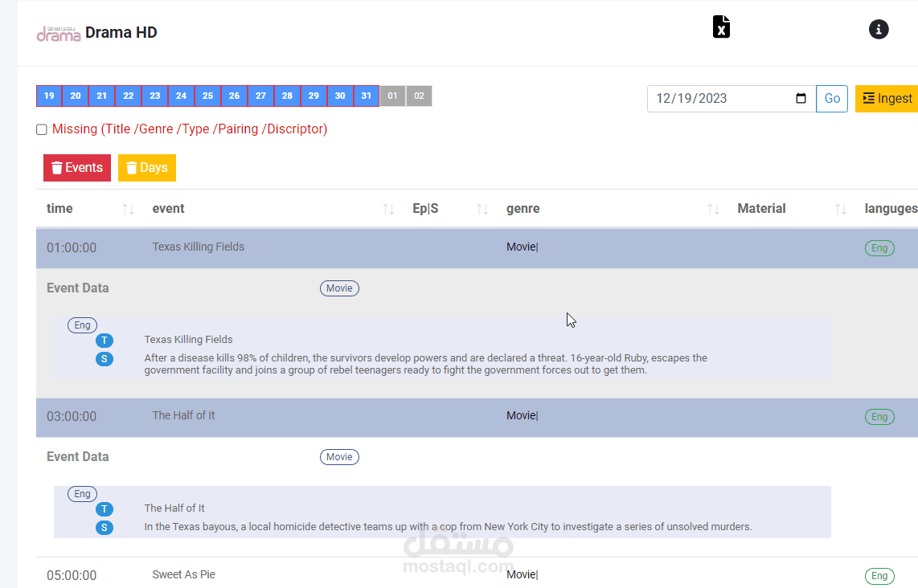Collapse the 03:00:00 The Half of It row

point(477,417)
